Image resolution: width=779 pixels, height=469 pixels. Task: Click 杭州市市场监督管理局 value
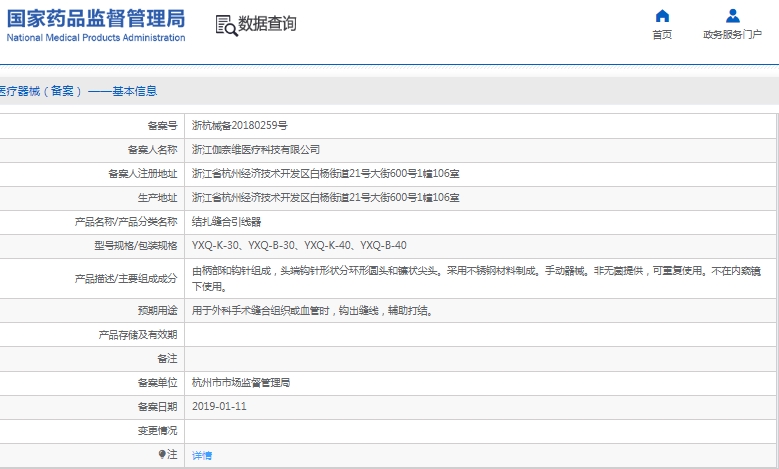pos(241,383)
